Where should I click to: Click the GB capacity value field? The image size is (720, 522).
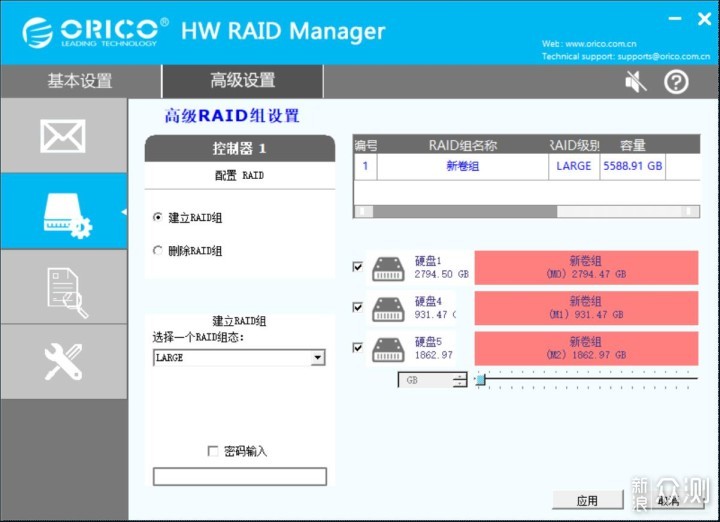click(x=426, y=380)
